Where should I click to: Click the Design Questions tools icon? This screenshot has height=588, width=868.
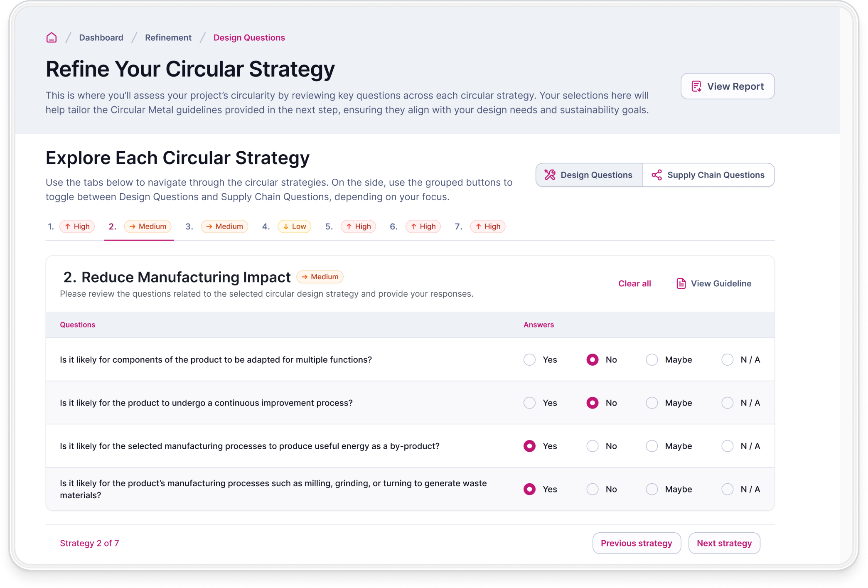[550, 175]
